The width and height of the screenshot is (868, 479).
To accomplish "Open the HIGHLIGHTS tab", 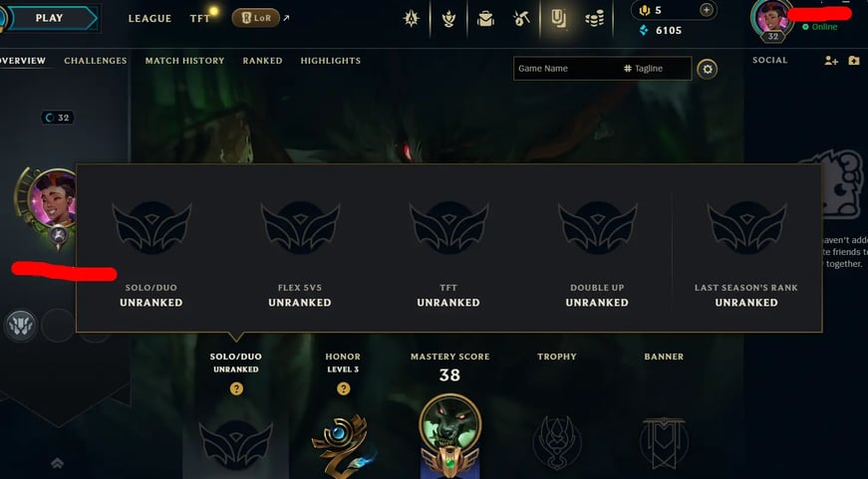I will [x=331, y=61].
